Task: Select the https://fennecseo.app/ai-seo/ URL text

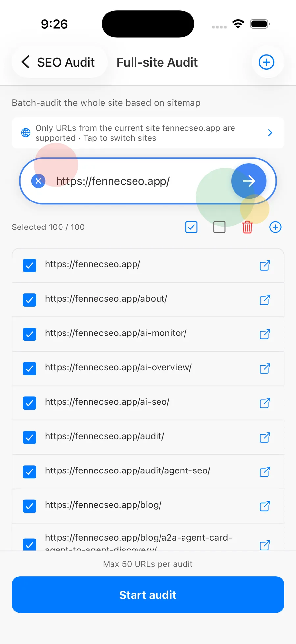Action: [107, 402]
